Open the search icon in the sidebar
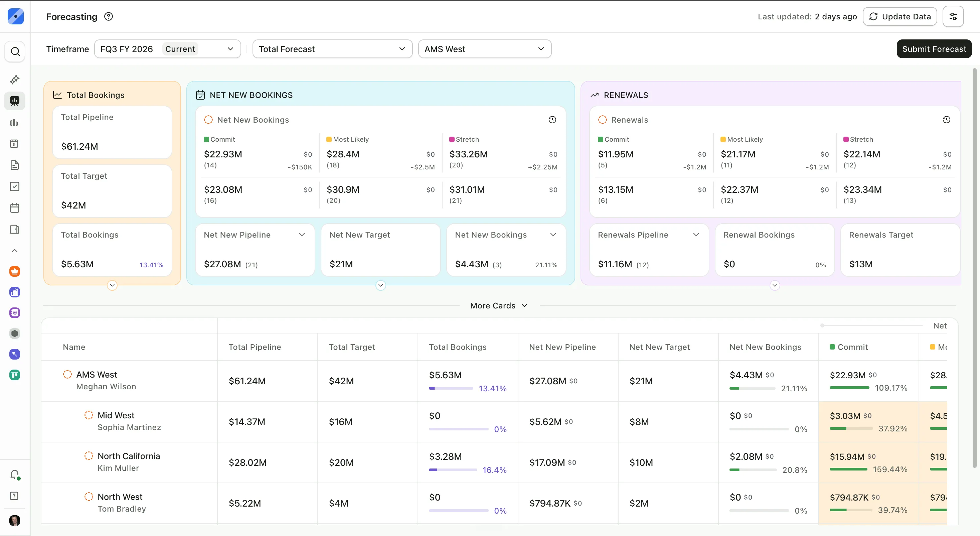Viewport: 980px width, 536px height. pos(15,51)
